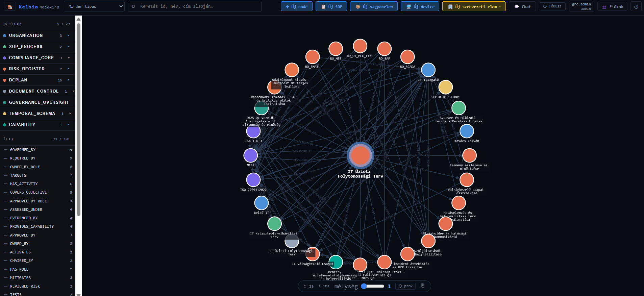The image size is (644, 296).
Task: Select the yellow SOPTD_BCP_IT001 node
Action: pos(446,87)
